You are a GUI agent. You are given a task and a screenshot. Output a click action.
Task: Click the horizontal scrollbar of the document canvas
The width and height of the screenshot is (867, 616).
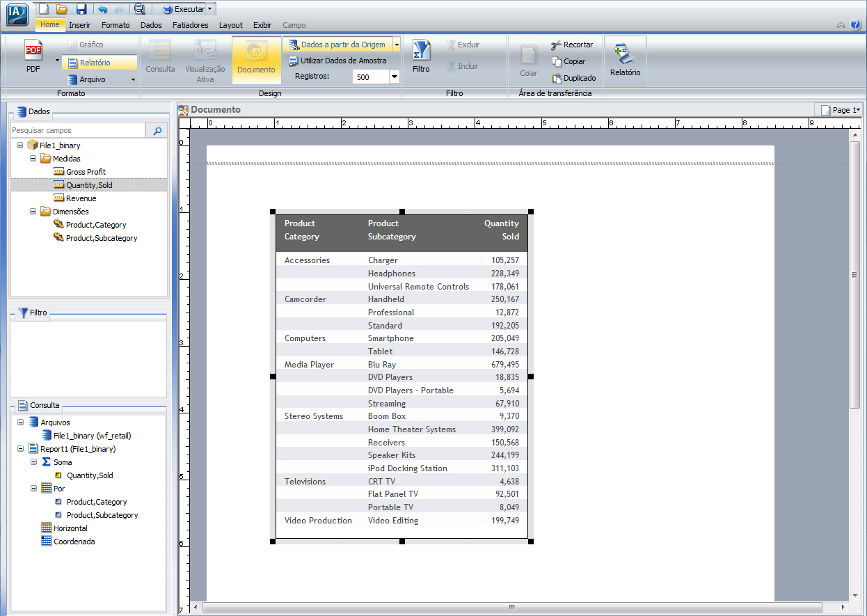pos(512,608)
